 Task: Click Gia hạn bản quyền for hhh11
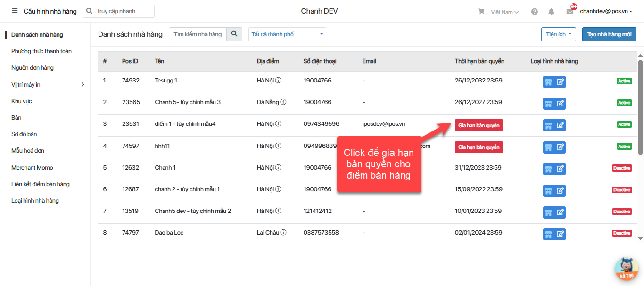pyautogui.click(x=479, y=147)
